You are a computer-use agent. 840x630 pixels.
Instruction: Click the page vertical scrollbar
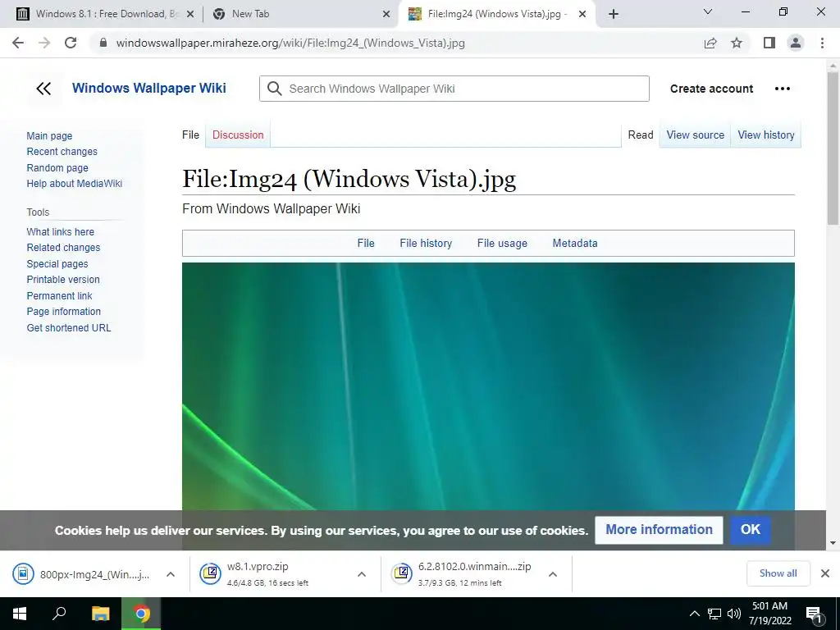[833, 150]
